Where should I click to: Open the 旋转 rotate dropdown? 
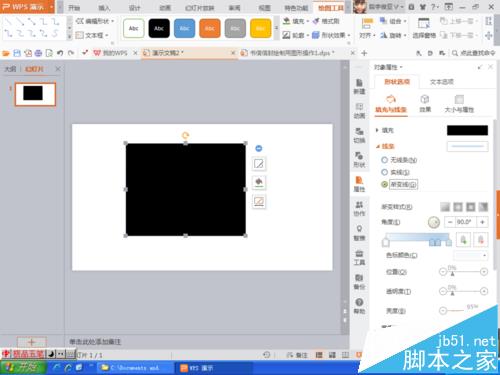(393, 35)
